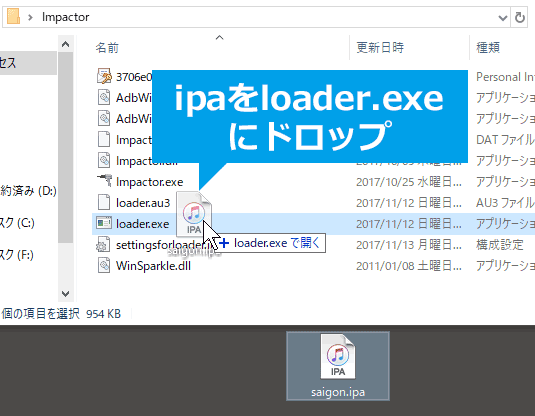Viewport: 535px width, 416px height.
Task: Click the 954 KB status bar text
Action: pos(103,314)
